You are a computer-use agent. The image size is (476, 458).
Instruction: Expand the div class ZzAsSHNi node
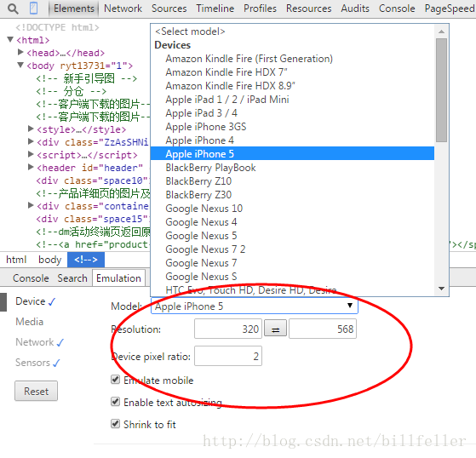(x=31, y=141)
